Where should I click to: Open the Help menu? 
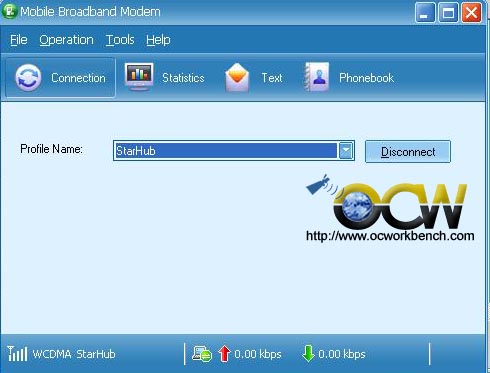click(x=158, y=40)
